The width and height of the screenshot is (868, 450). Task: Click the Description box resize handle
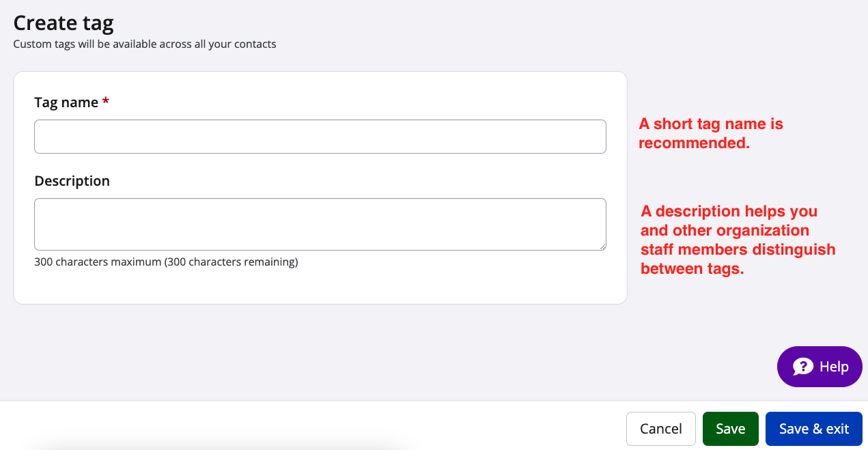click(602, 246)
